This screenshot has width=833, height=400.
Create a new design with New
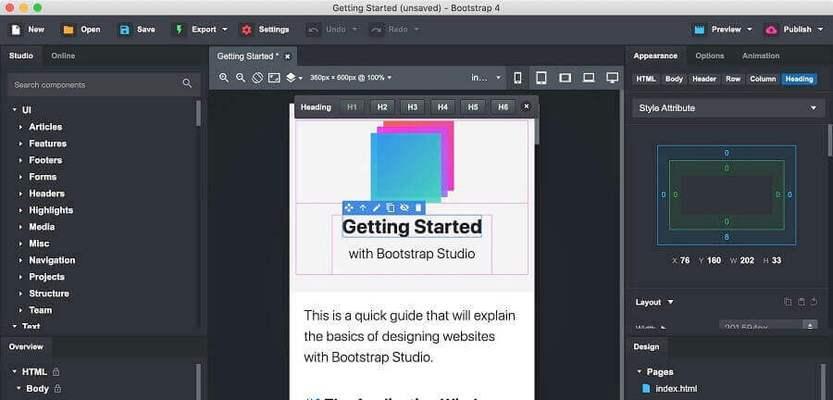pyautogui.click(x=28, y=30)
